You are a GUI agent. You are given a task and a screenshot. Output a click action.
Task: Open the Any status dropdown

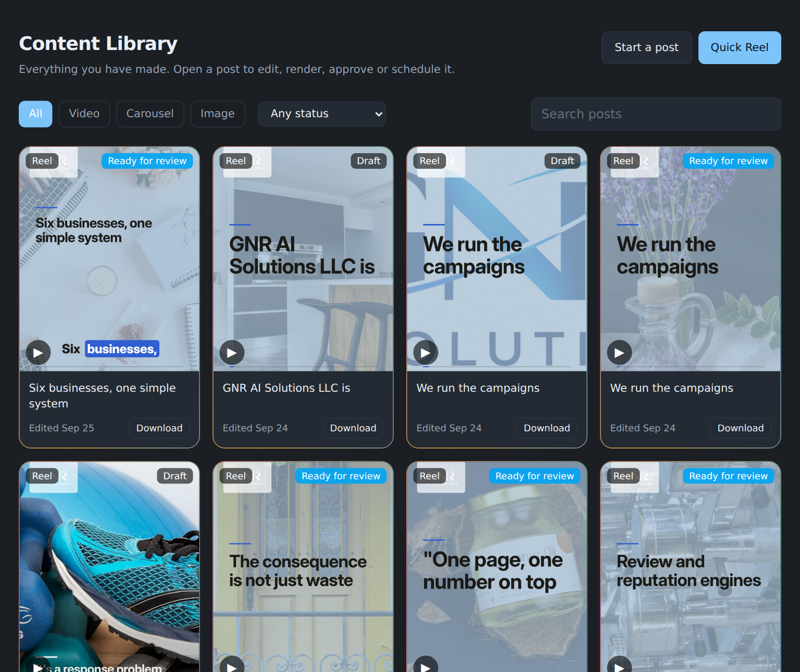[322, 114]
